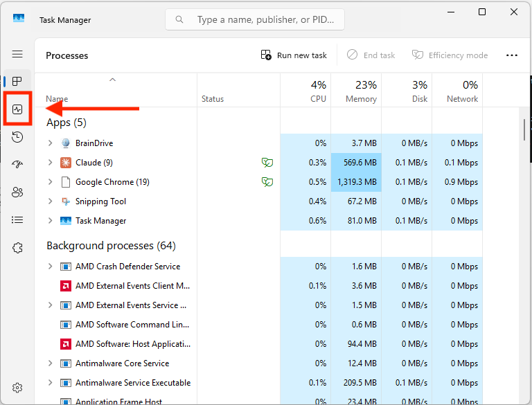The height and width of the screenshot is (405, 532).
Task: Expand the Google Chrome (19) group
Action: click(x=50, y=182)
